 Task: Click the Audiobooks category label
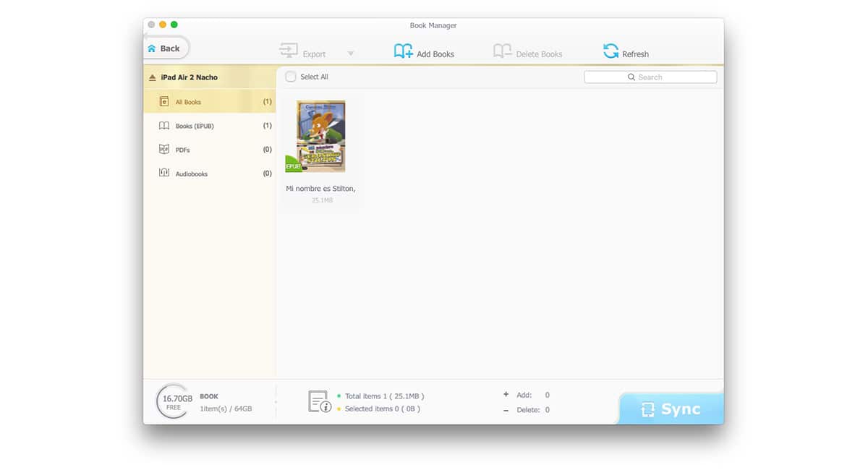coord(192,174)
